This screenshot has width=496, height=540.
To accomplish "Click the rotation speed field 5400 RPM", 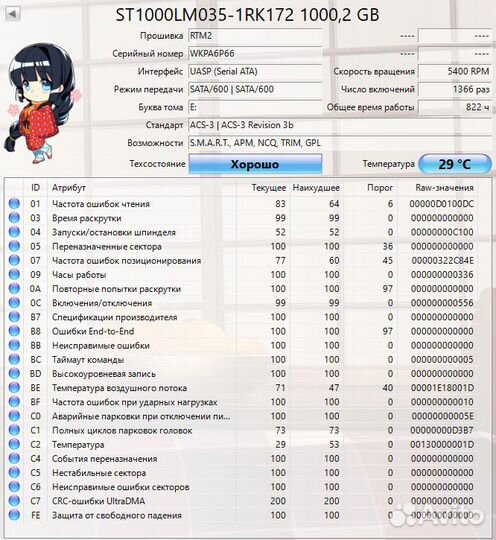I will pos(454,72).
